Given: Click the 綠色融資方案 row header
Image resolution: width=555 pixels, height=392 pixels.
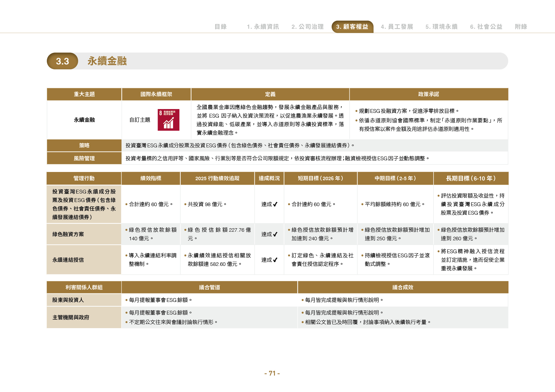Looking at the screenshot, I should click(x=84, y=234).
